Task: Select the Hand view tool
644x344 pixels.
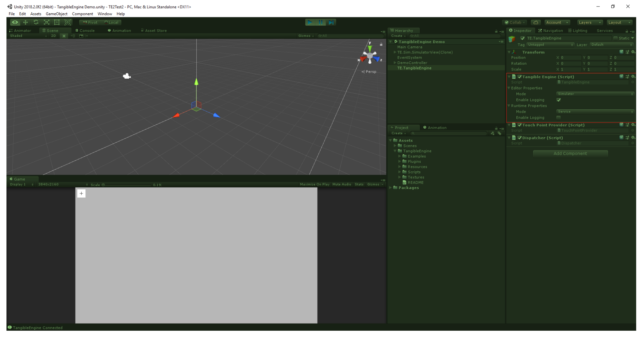Action: tap(15, 22)
